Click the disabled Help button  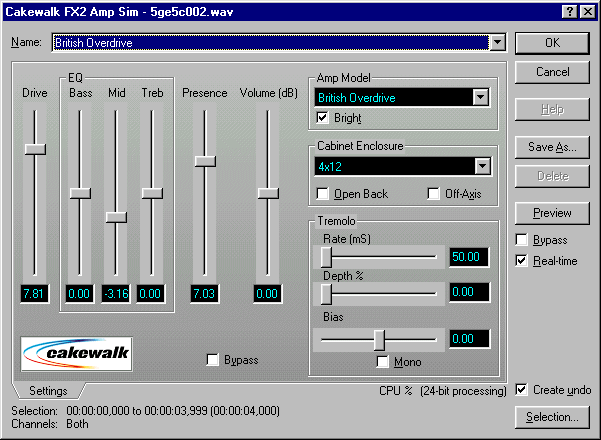pos(552,109)
